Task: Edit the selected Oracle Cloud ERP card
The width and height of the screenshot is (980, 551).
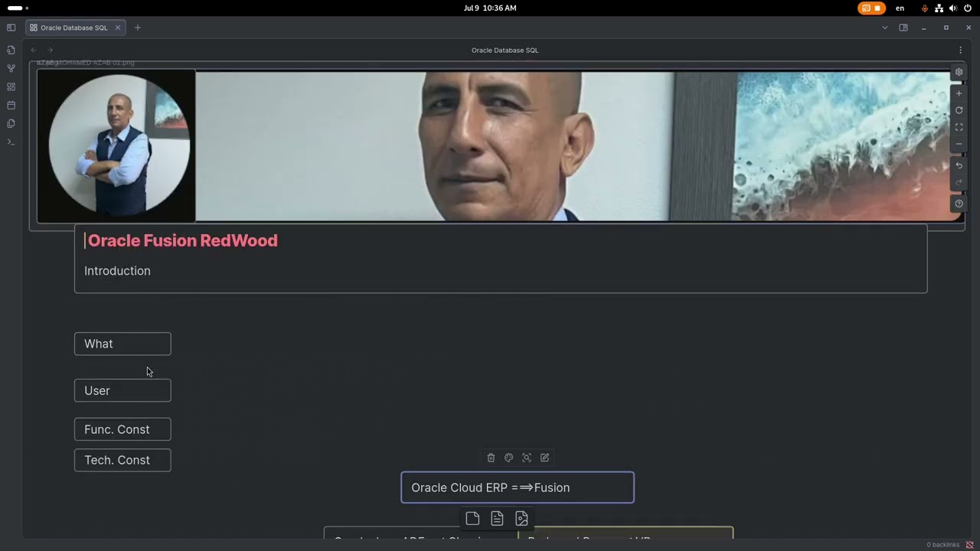Action: pyautogui.click(x=544, y=458)
